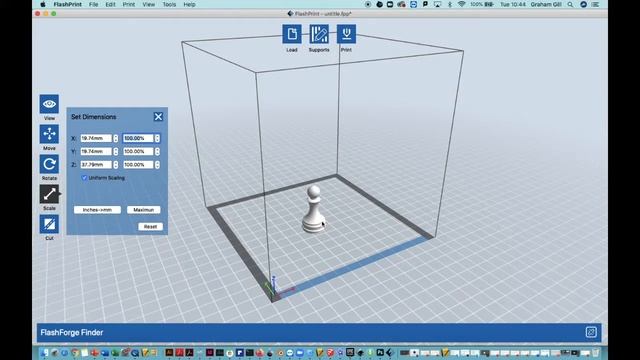The image size is (640, 360).
Task: Click the Y dimension mm field
Action: [x=96, y=151]
